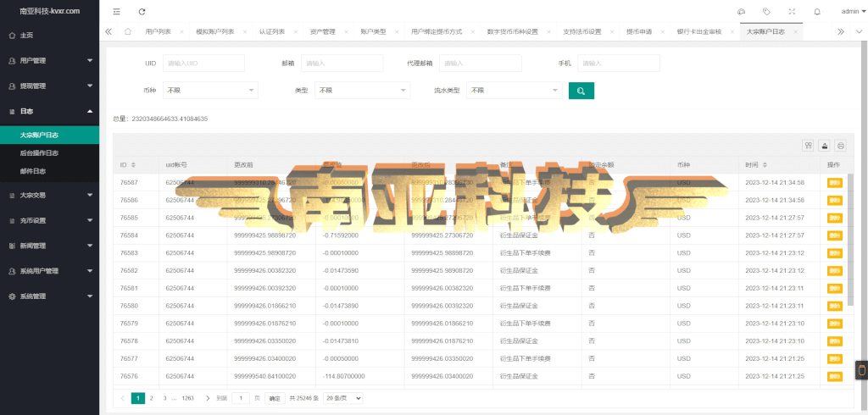Expand 提现管理 sidebar menu
This screenshot has width=868, height=415.
click(50, 86)
